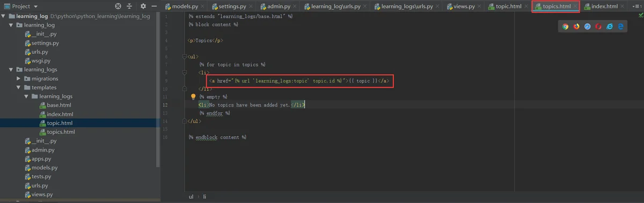Collapse the learning_logs templates subfolder arrow

(26, 96)
